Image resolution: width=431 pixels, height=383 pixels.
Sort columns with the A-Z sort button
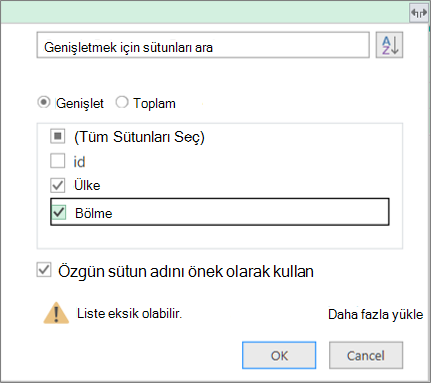point(389,45)
